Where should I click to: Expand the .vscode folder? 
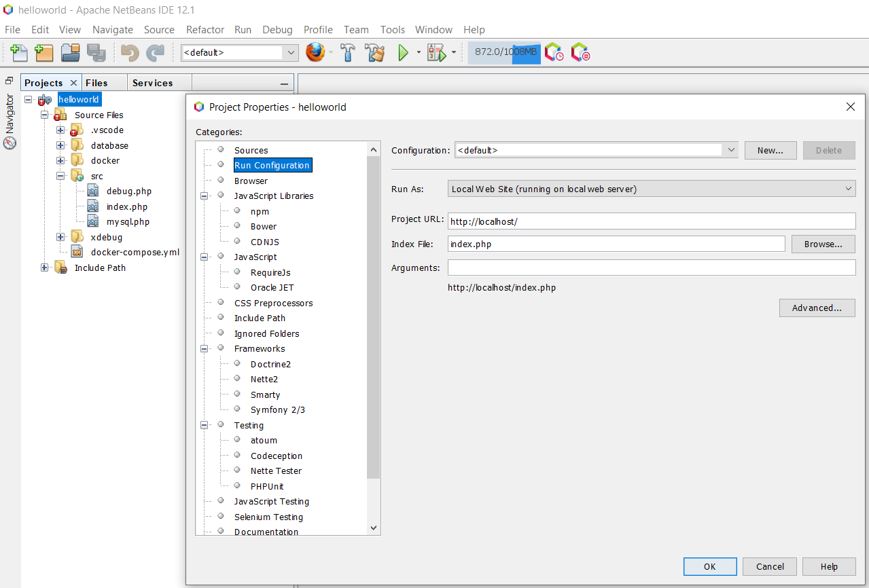(60, 130)
